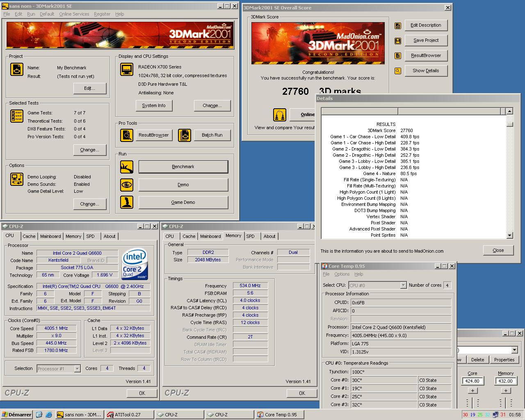
Task: Click OK in the left CPU-Z window
Action: pyautogui.click(x=142, y=393)
